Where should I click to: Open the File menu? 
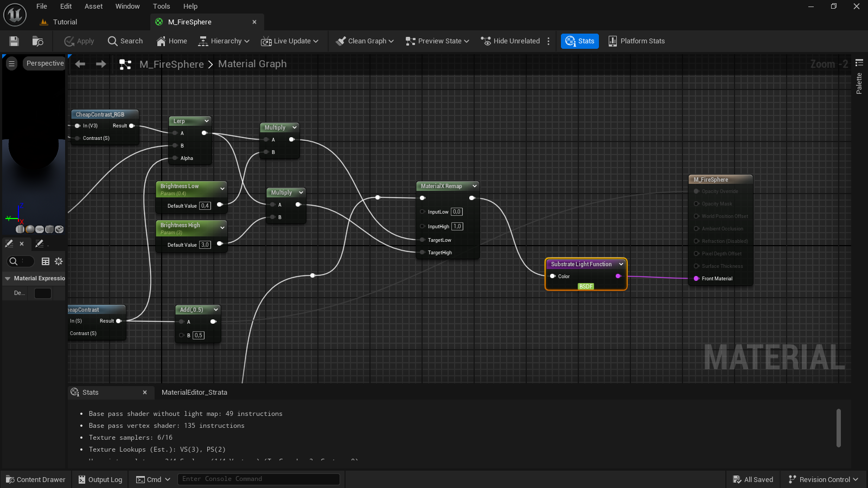click(42, 7)
